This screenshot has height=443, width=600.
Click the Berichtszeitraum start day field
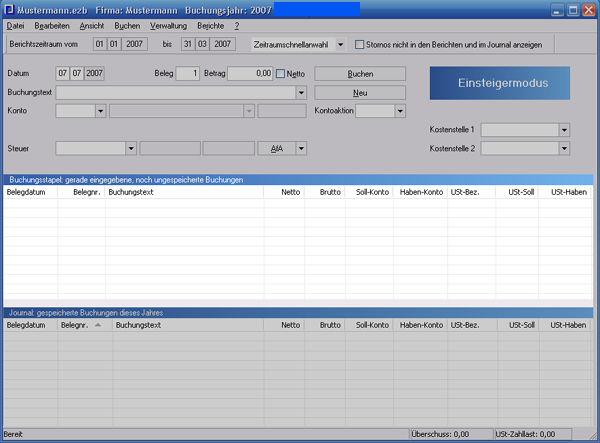click(x=99, y=44)
